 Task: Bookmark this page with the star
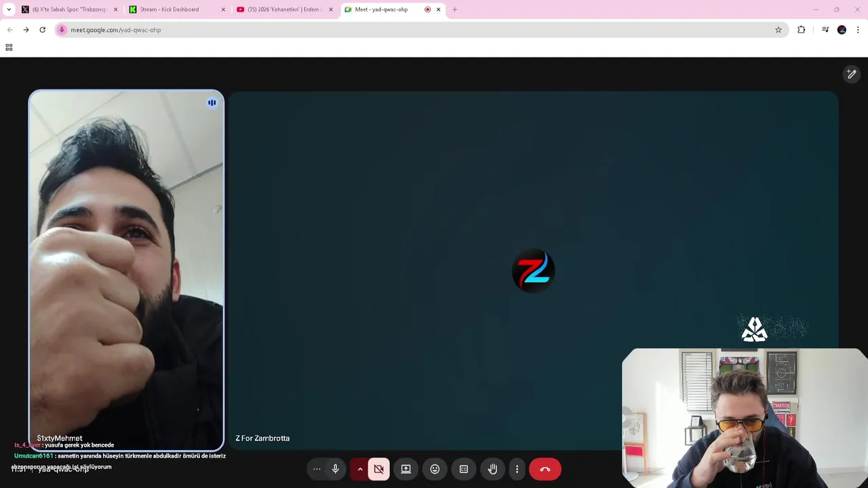click(x=778, y=30)
